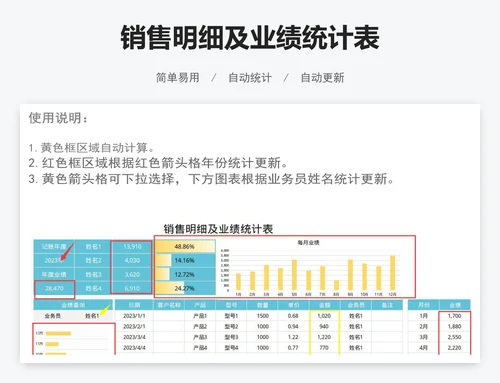Select the 1,700 January performance cell
This screenshot has height=383, width=500.
(x=455, y=316)
